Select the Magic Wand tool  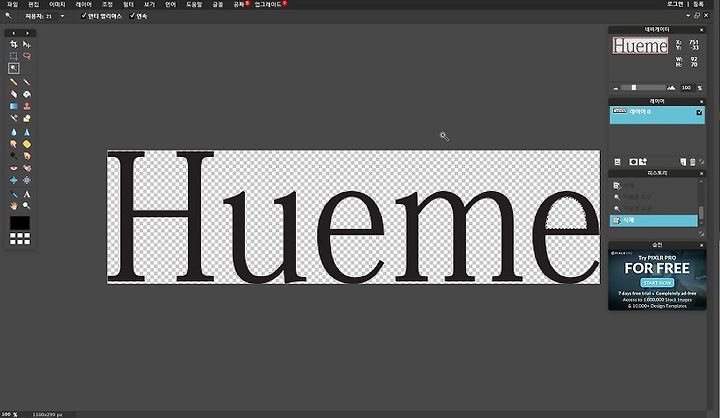coord(14,68)
